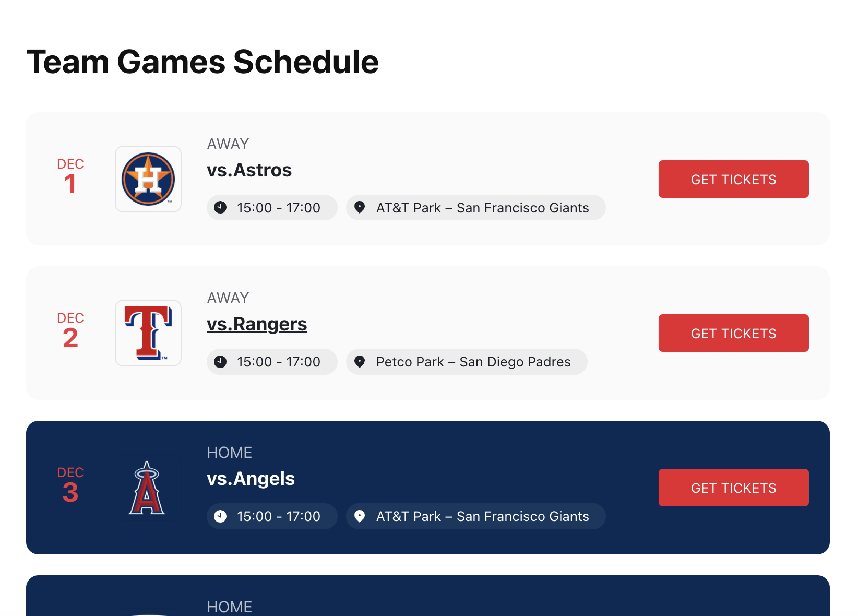
Task: Open the vs.Rangers game details link
Action: point(257,324)
